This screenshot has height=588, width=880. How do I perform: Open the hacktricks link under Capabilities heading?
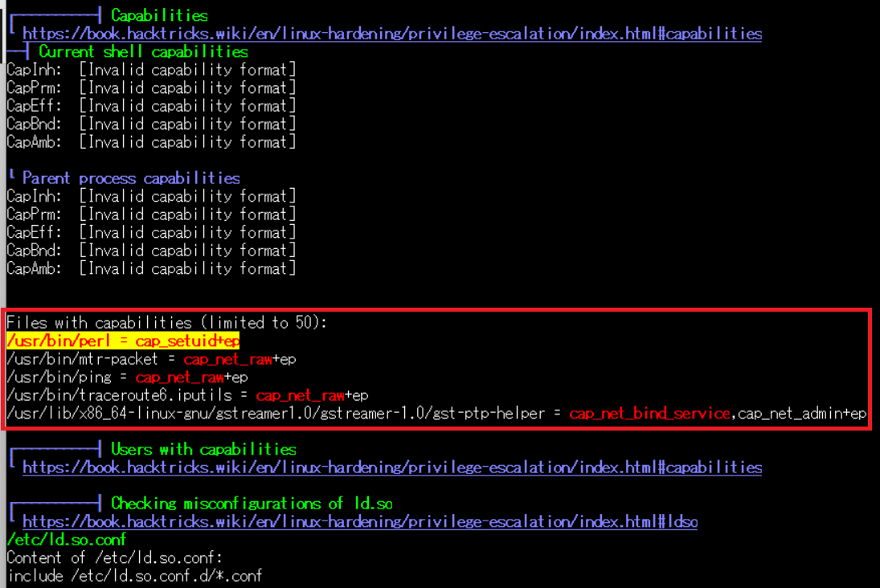(391, 34)
